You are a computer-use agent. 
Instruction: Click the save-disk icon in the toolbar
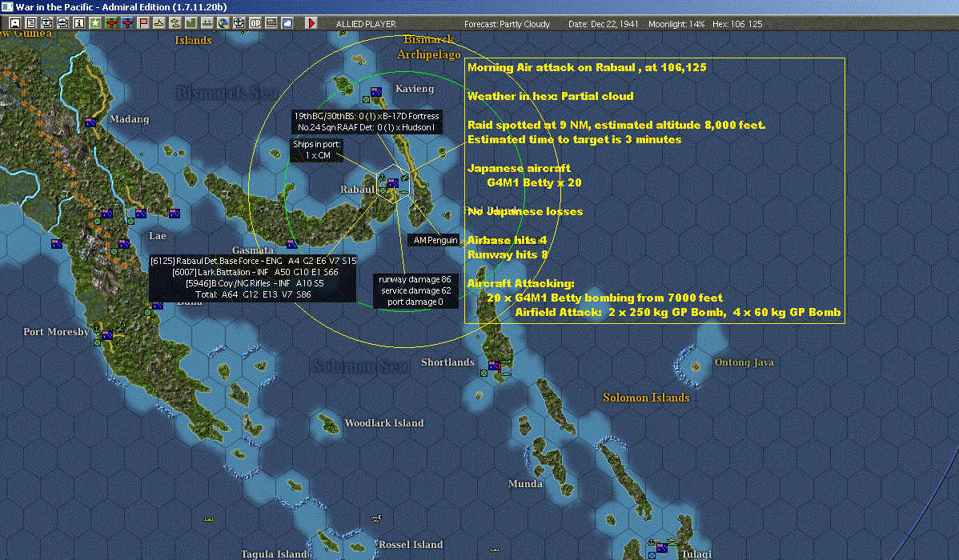pos(15,23)
